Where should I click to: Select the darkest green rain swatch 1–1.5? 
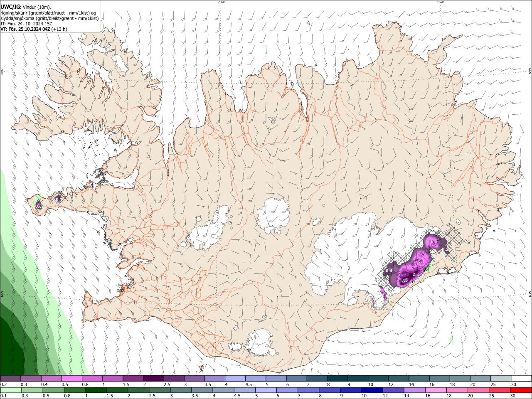tap(96, 390)
